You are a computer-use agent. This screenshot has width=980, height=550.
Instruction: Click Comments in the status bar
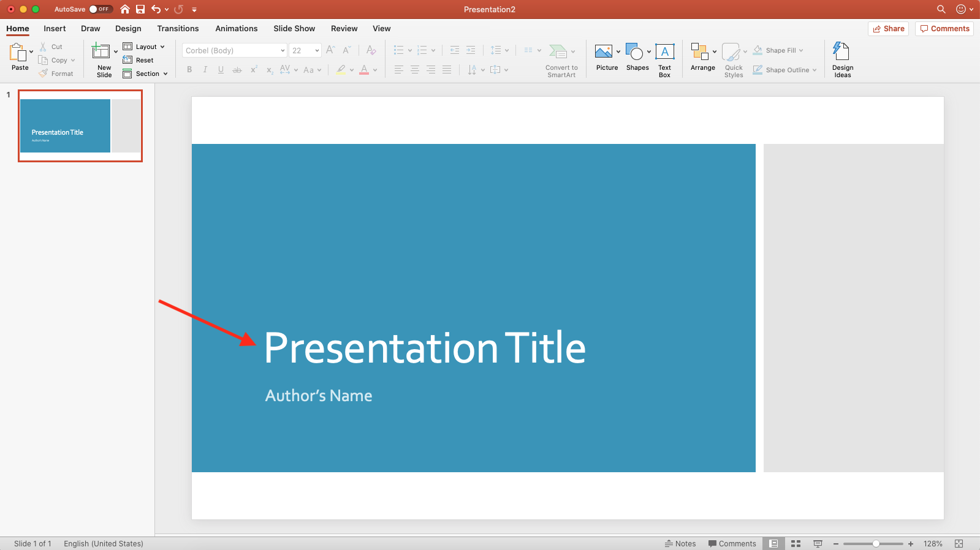(x=732, y=543)
